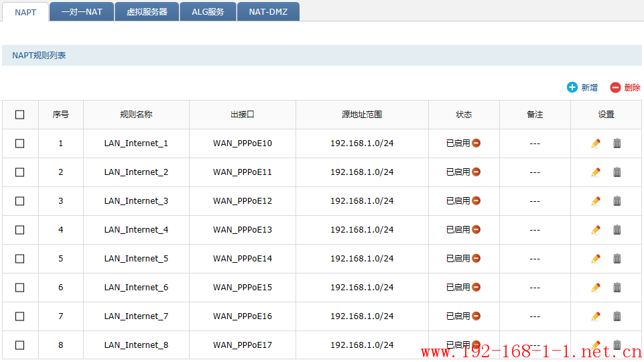This screenshot has height=362, width=644.
Task: Select WAN_PPPoE17 interface cell
Action: pos(243,345)
